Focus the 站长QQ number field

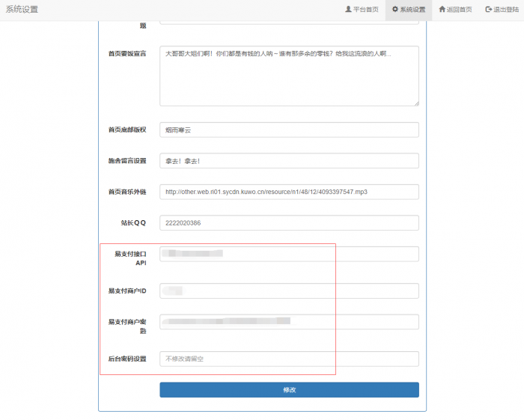tap(288, 223)
